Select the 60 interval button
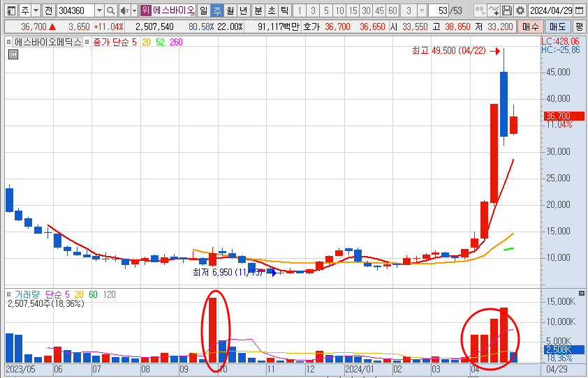588x378 pixels. click(x=392, y=10)
